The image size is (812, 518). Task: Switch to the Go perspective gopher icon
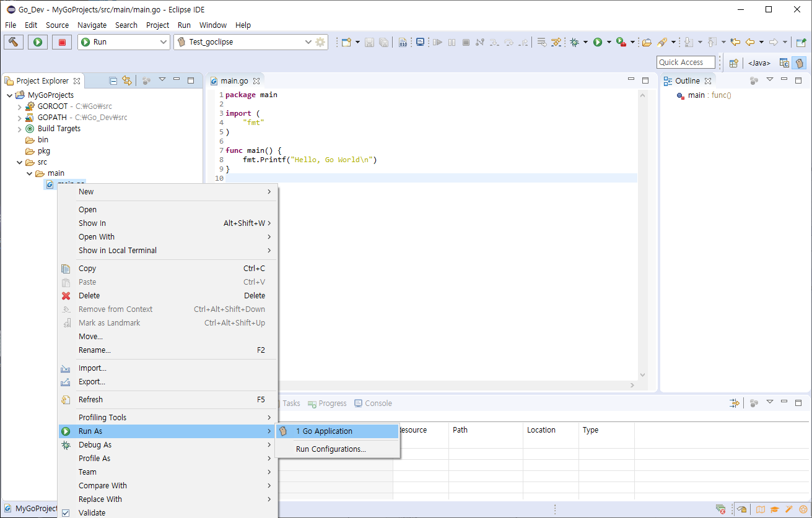[799, 63]
